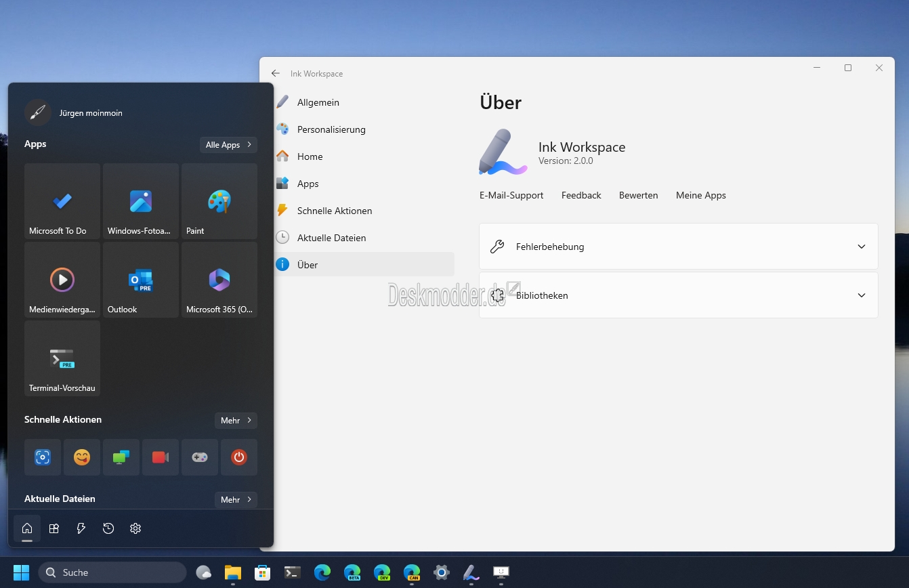This screenshot has width=909, height=588.
Task: Switch to Home tab in bottom bar
Action: (27, 528)
